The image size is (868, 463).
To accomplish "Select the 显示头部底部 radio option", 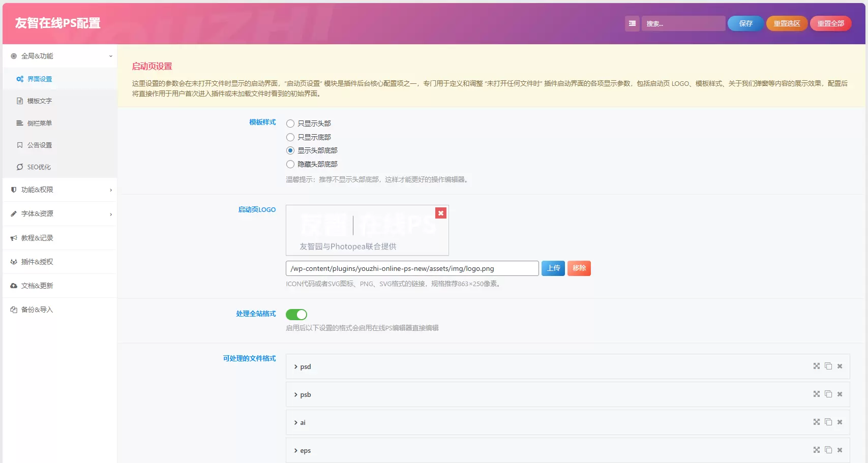I will pyautogui.click(x=290, y=150).
